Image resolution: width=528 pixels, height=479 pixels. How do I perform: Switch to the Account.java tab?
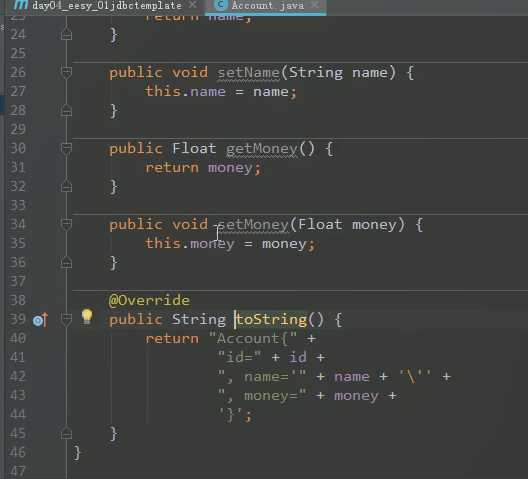(267, 6)
